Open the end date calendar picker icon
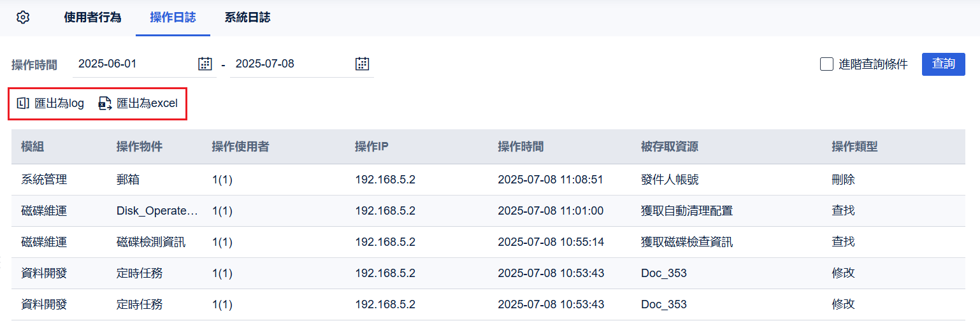 362,64
